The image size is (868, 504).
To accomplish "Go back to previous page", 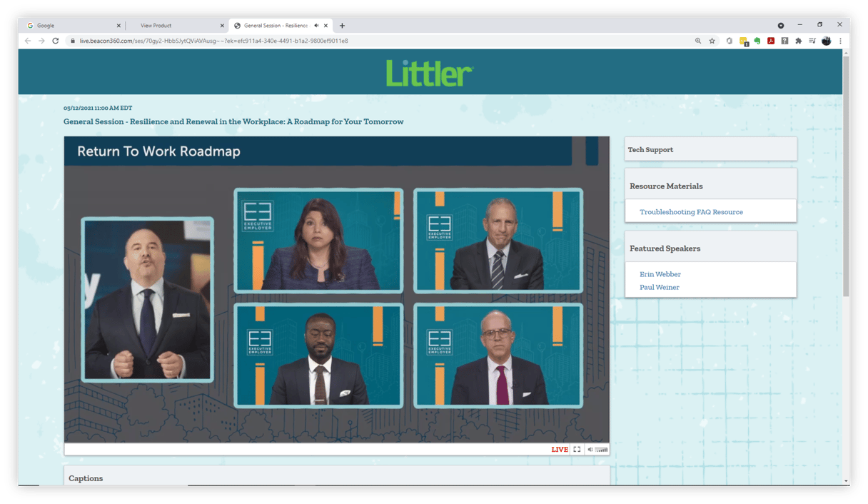I will (28, 41).
